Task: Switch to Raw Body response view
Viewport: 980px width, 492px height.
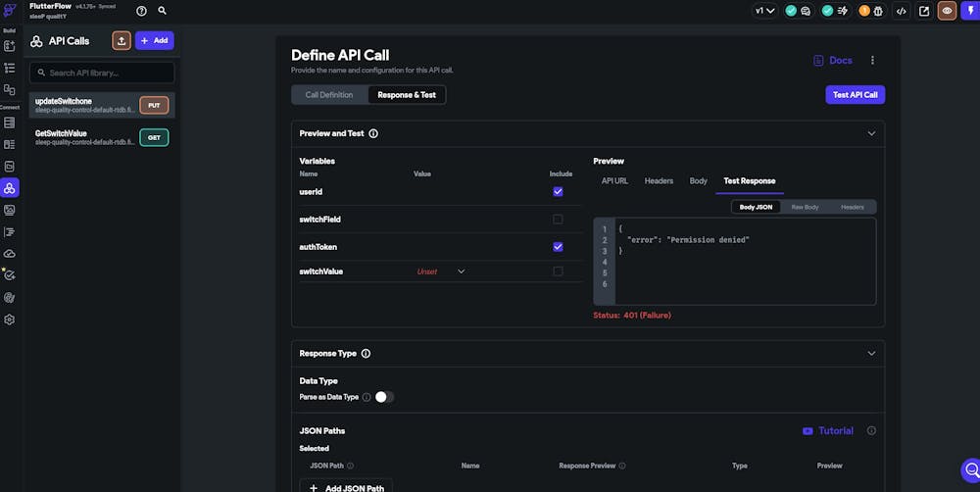Action: (805, 207)
